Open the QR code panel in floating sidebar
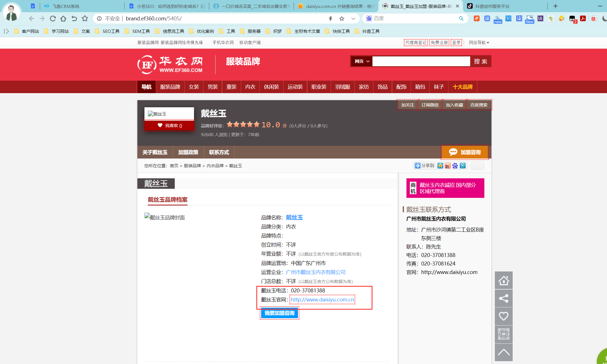This screenshot has width=607, height=364. [503, 334]
